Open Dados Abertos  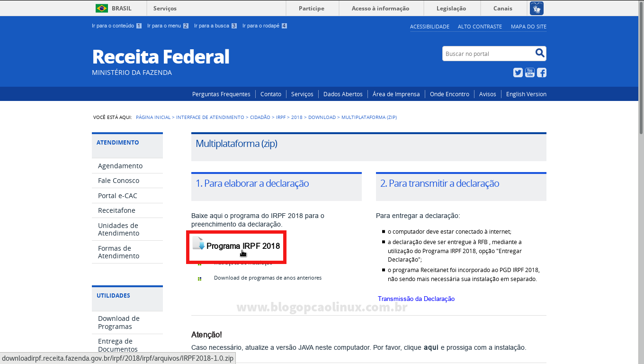pos(343,94)
